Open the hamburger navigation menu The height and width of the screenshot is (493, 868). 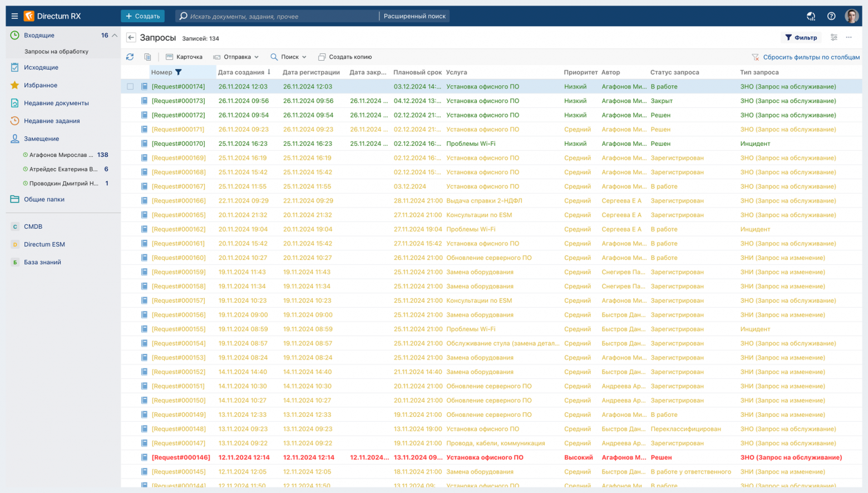14,16
